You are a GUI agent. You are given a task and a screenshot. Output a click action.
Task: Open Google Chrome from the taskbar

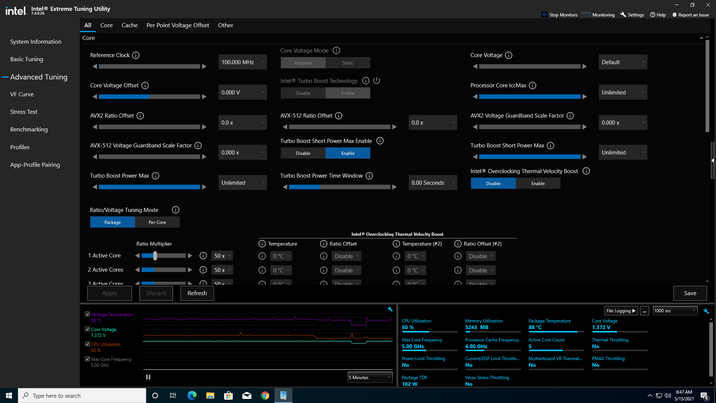tap(265, 395)
